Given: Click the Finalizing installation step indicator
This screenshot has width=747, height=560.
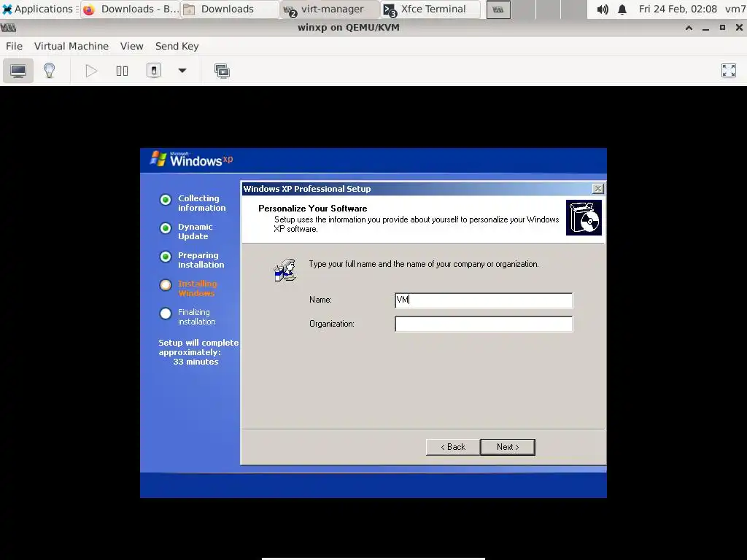Looking at the screenshot, I should (166, 314).
